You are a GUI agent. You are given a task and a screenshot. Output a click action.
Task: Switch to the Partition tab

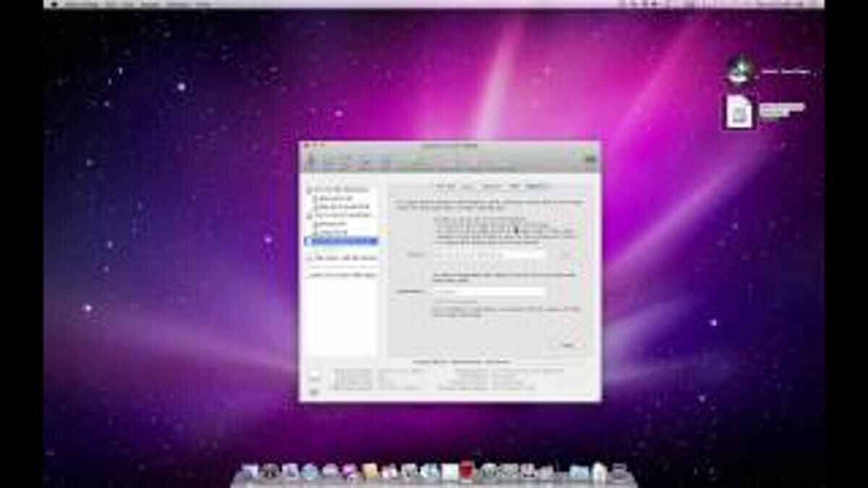[493, 187]
